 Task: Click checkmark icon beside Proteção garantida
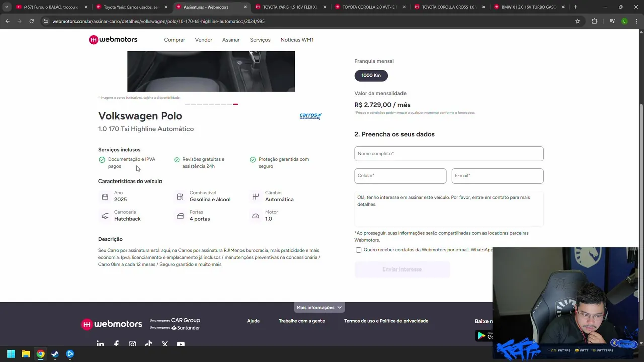pos(253,160)
